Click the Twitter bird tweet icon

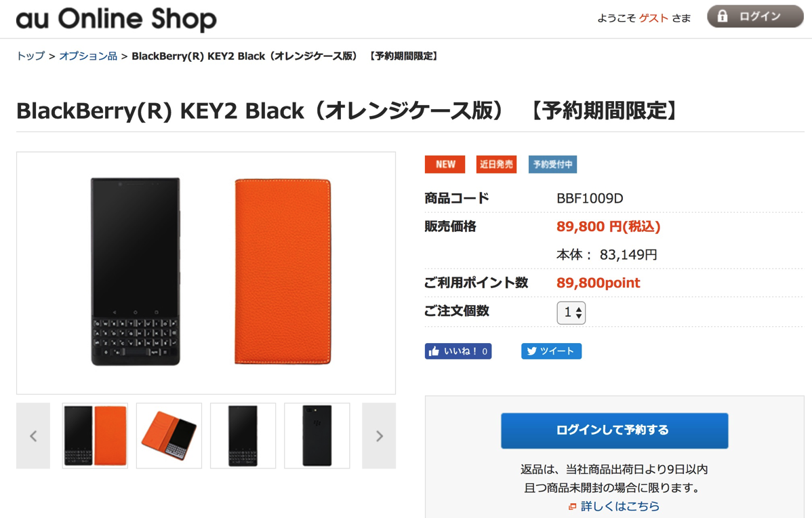point(532,351)
